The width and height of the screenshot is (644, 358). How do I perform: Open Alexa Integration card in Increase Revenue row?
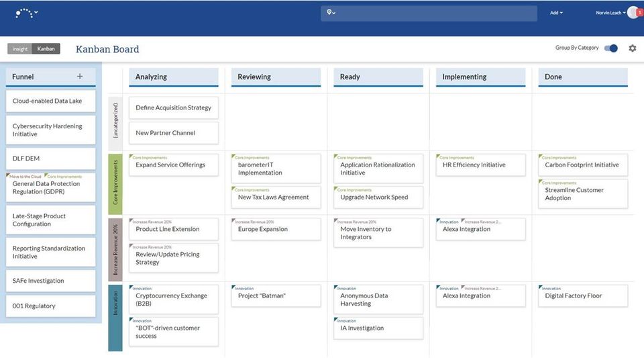pyautogui.click(x=480, y=229)
